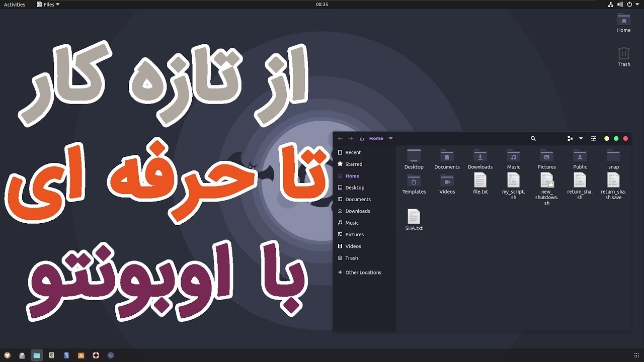
Task: Select Downloads in the sidebar
Action: [365, 211]
